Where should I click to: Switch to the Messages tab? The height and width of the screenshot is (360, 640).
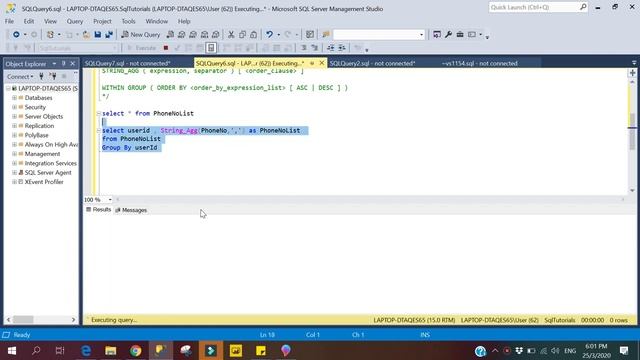tap(131, 210)
